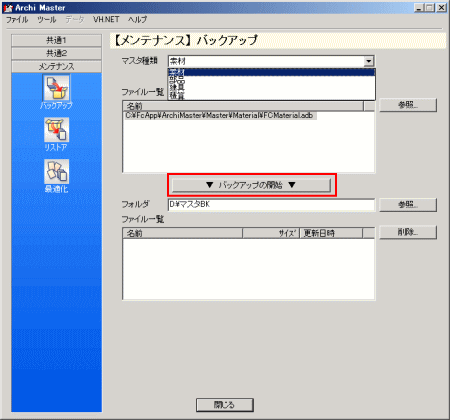Screen dimensions: 450x420
Task: Switch to the 共通2 tab
Action: pos(56,53)
